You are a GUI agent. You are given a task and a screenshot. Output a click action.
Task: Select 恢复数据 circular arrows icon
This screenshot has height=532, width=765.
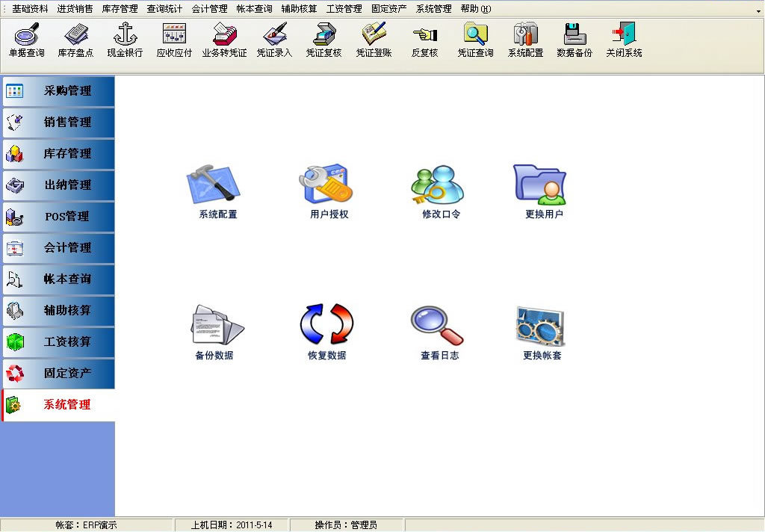pyautogui.click(x=326, y=331)
